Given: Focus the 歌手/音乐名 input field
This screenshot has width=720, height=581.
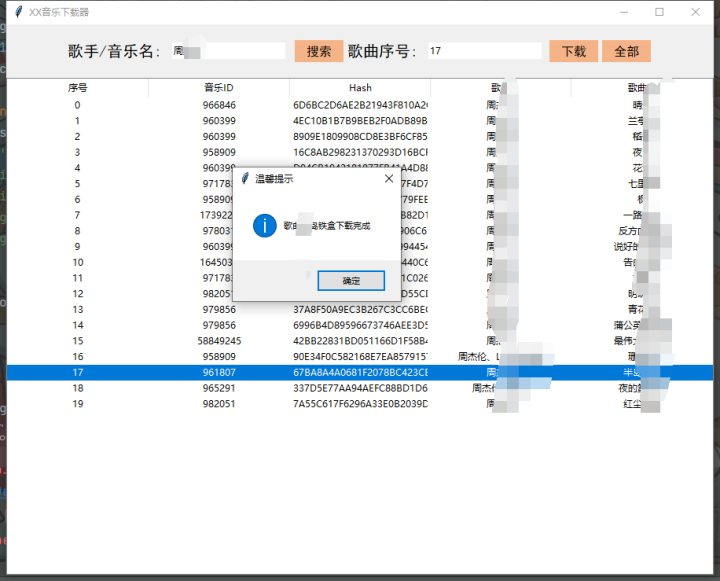Looking at the screenshot, I should click(x=229, y=51).
